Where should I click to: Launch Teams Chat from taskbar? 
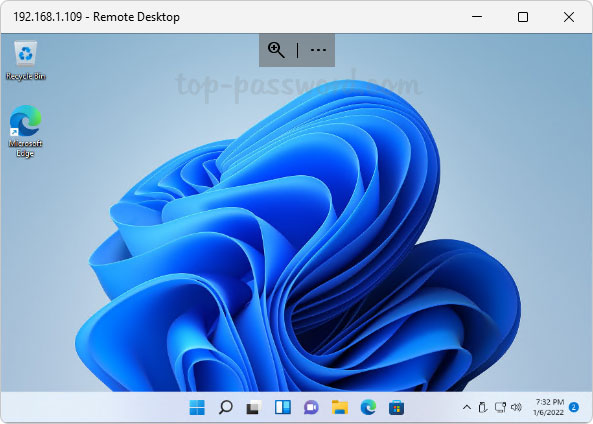pyautogui.click(x=311, y=407)
